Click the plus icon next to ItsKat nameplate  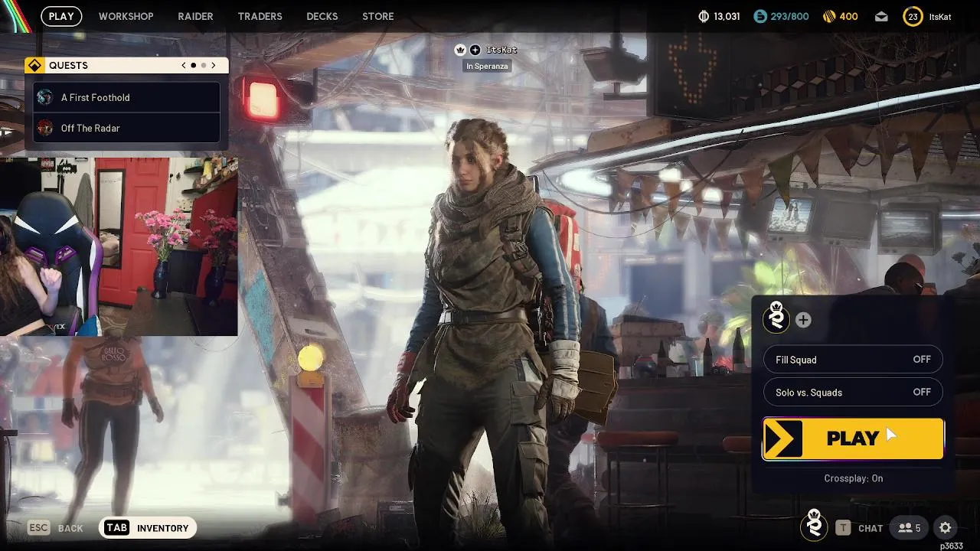475,50
